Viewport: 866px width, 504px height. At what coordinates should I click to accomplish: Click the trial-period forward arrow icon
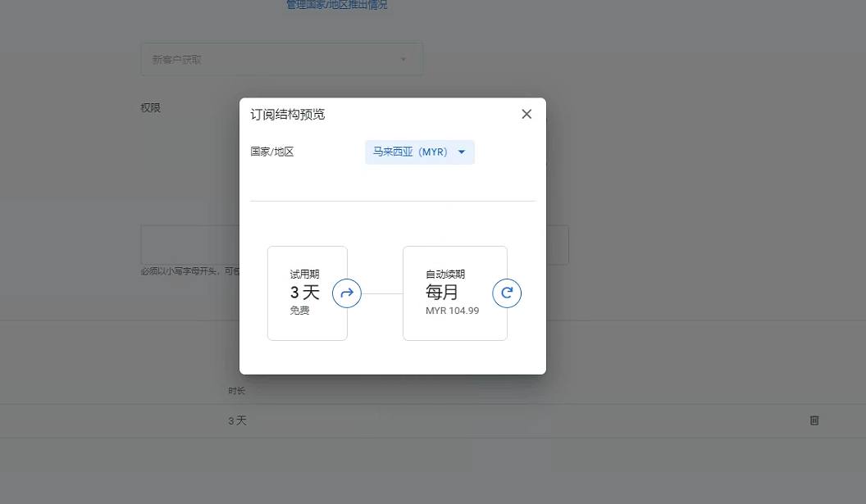click(347, 293)
